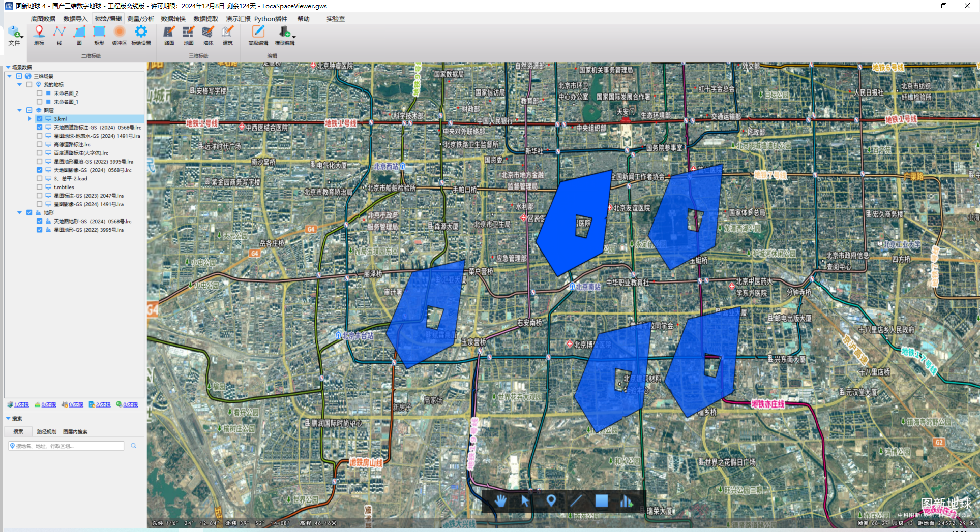980x532 pixels.
Task: Open the 数据转换 ribbon tab
Action: pyautogui.click(x=173, y=19)
